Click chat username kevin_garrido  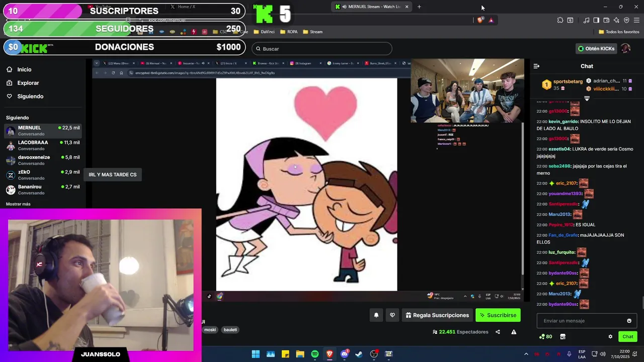563,121
